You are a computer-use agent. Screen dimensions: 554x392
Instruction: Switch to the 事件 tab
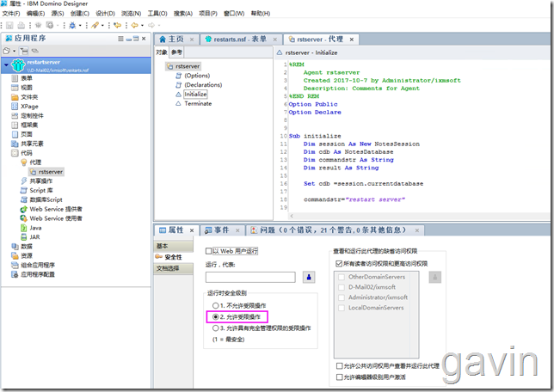point(222,230)
